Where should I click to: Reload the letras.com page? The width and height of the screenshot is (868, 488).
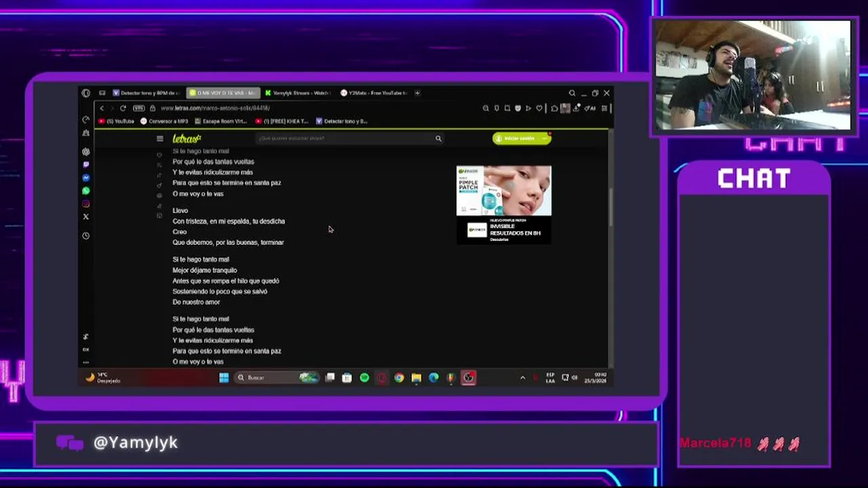(123, 108)
